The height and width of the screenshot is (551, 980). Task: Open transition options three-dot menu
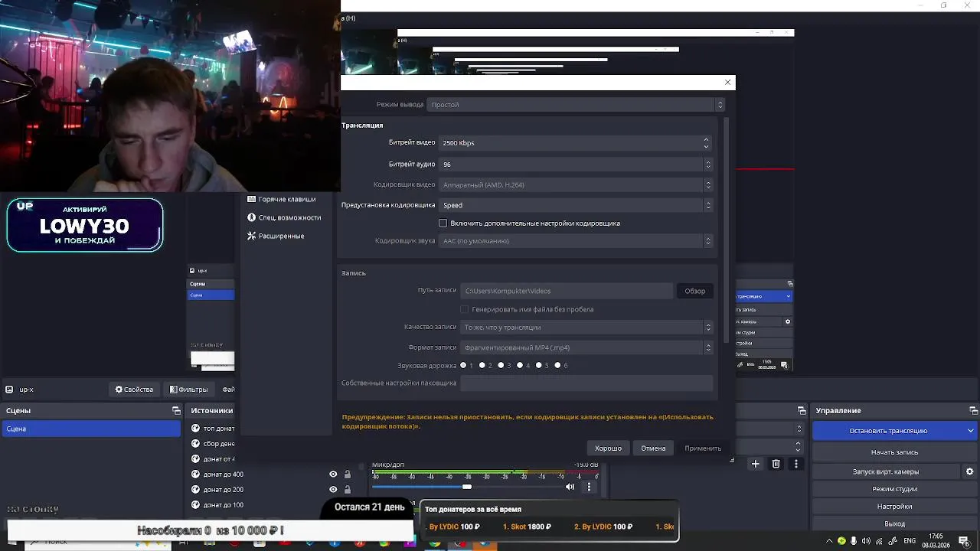click(796, 464)
